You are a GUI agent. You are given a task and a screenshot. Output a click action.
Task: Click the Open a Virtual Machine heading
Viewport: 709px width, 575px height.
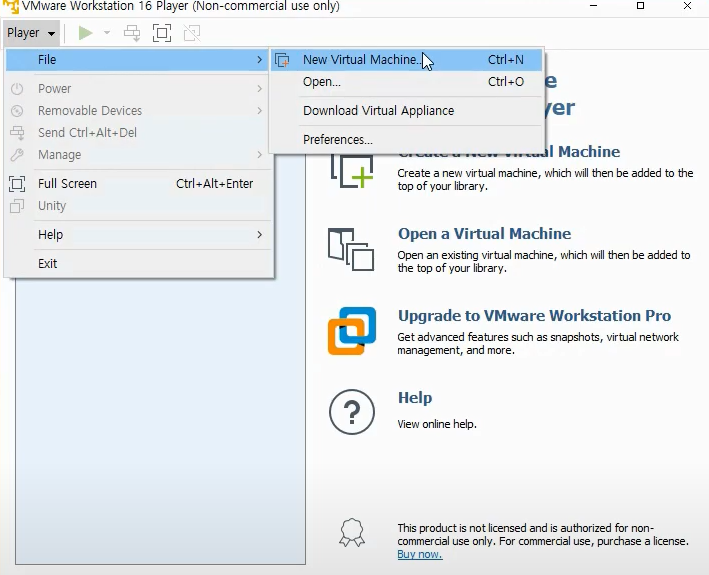click(484, 234)
